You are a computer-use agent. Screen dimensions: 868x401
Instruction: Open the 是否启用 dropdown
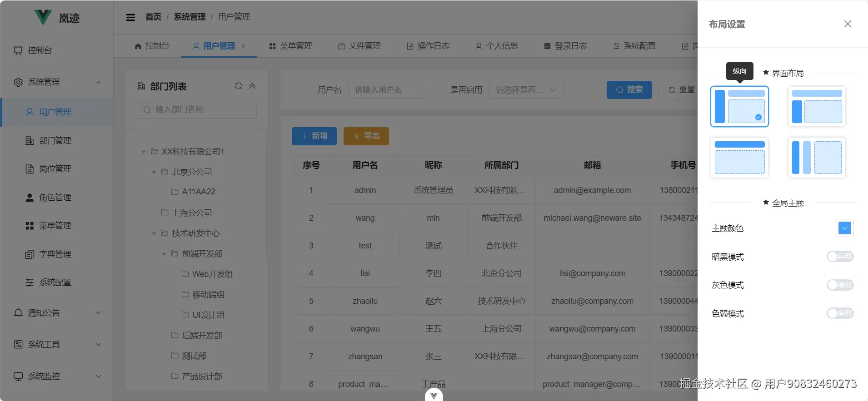click(526, 90)
